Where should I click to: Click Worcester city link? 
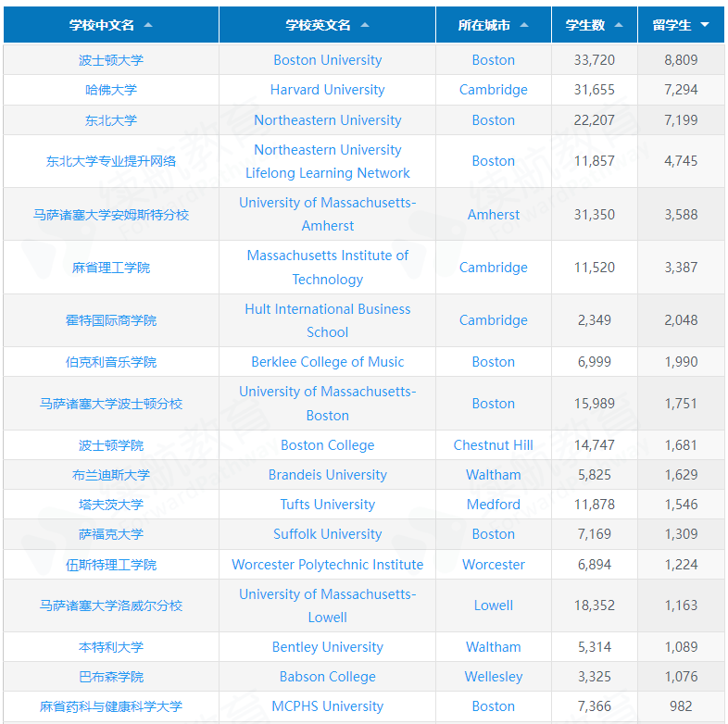click(x=493, y=565)
